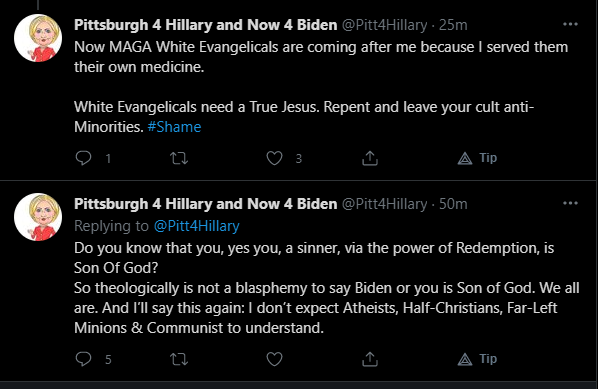View profile picture on the first tweet
Image resolution: width=598 pixels, height=389 pixels.
click(x=38, y=38)
